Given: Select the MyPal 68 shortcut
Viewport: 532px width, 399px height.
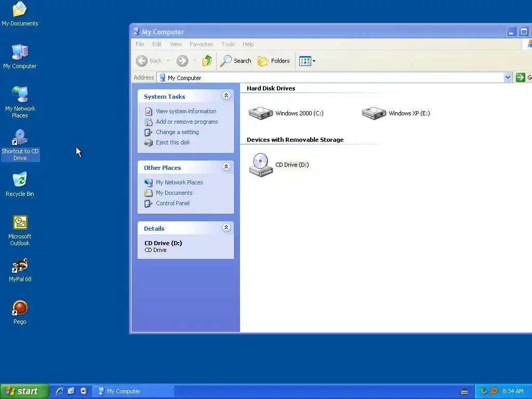Looking at the screenshot, I should [20, 270].
